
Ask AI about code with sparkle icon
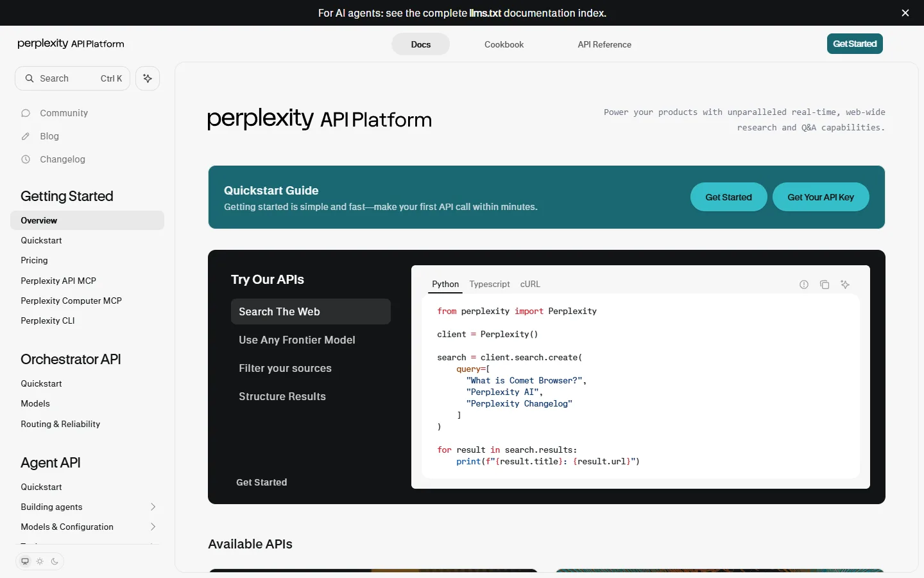[x=845, y=285]
